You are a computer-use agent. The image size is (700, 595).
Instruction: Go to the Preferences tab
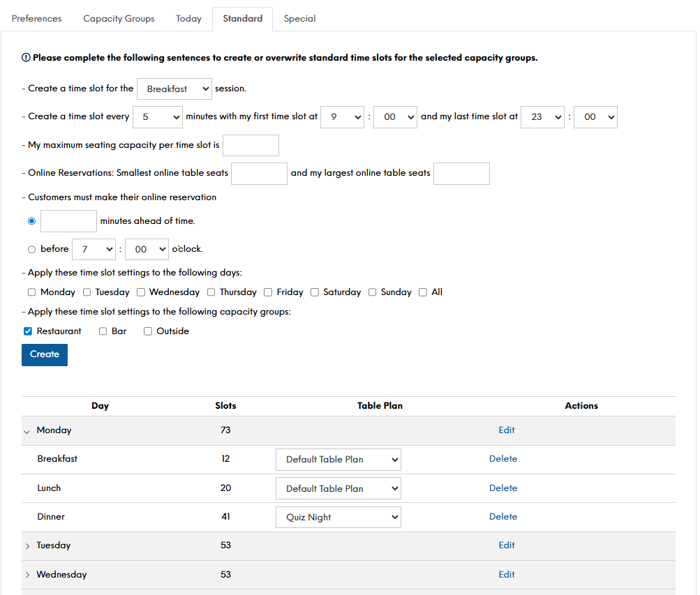pyautogui.click(x=37, y=19)
